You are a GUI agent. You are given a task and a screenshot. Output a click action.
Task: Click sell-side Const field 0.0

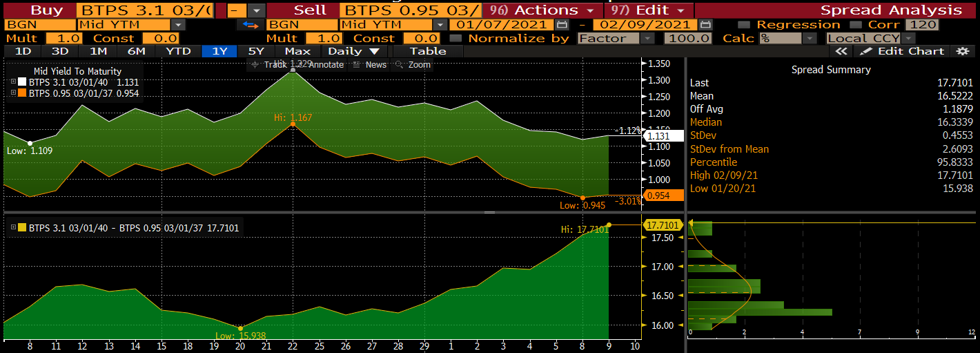422,38
